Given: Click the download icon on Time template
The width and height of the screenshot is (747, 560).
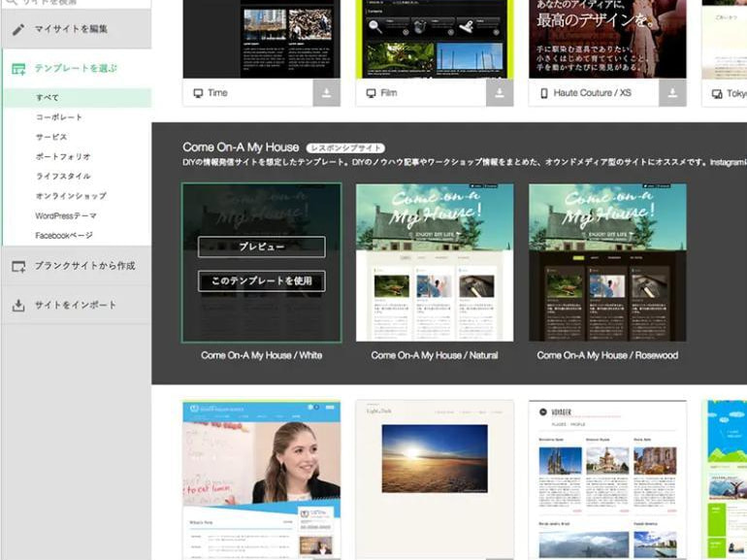Looking at the screenshot, I should tap(327, 93).
